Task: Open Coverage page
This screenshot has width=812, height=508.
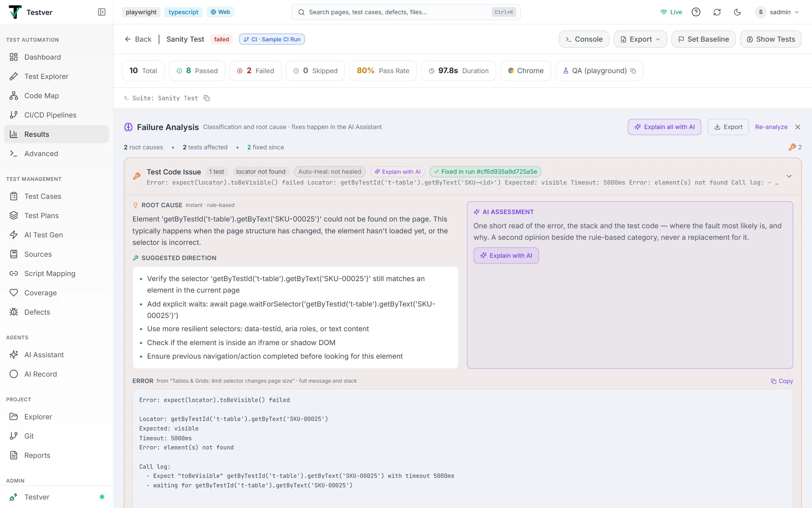Action: pos(57,293)
